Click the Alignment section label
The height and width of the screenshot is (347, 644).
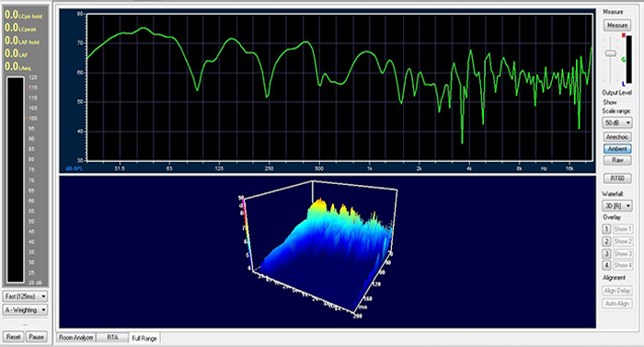[x=614, y=278]
